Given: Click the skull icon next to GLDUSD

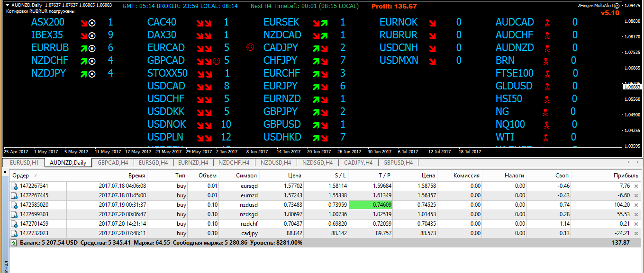Looking at the screenshot, I should click(547, 87).
